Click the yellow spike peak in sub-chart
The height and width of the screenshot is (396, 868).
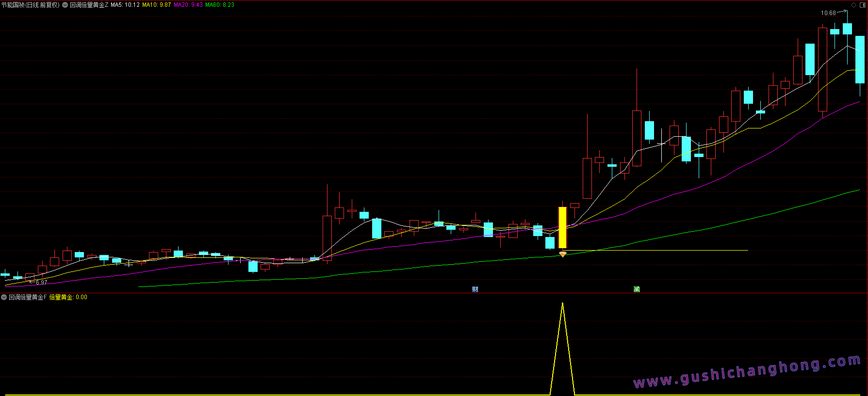(562, 304)
